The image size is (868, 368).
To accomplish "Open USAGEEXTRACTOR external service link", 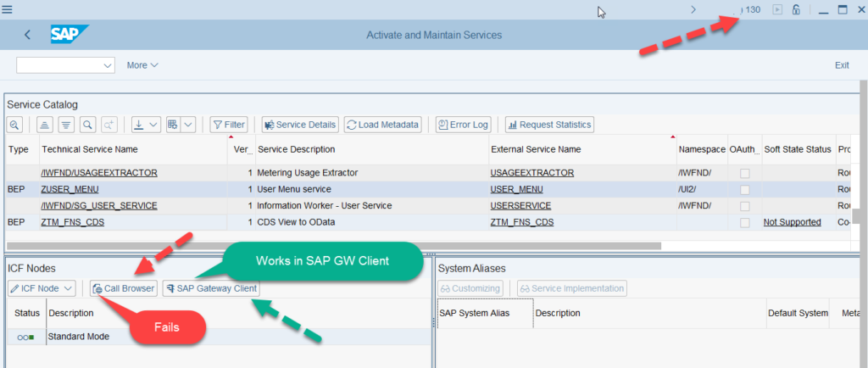I will coord(532,173).
